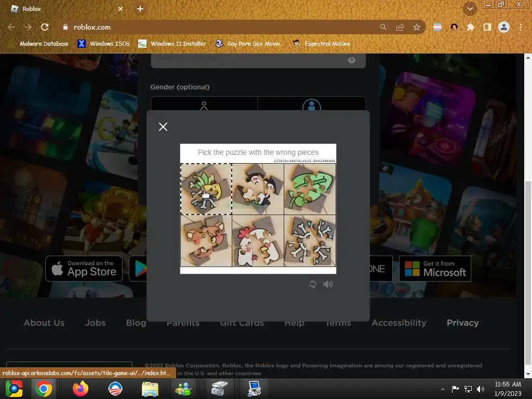Open the computer monitor taskbar icon
The image size is (532, 399).
pos(254,389)
